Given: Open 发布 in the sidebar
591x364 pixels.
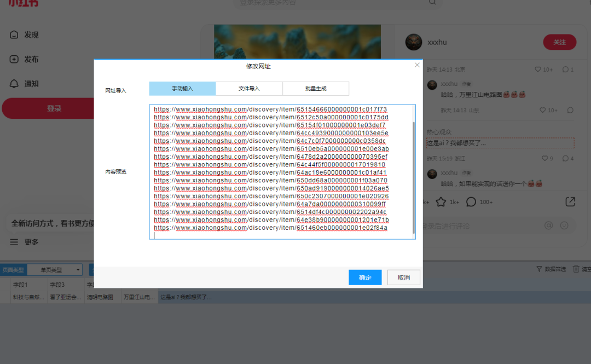Looking at the screenshot, I should pos(24,59).
